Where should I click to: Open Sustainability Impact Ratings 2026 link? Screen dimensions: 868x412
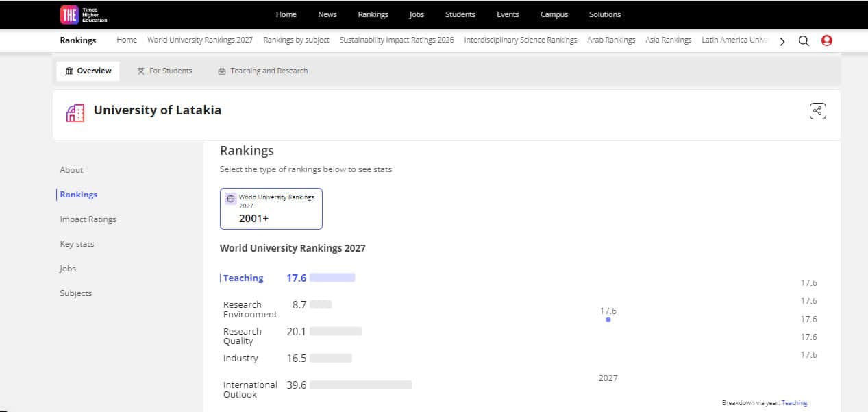click(397, 40)
